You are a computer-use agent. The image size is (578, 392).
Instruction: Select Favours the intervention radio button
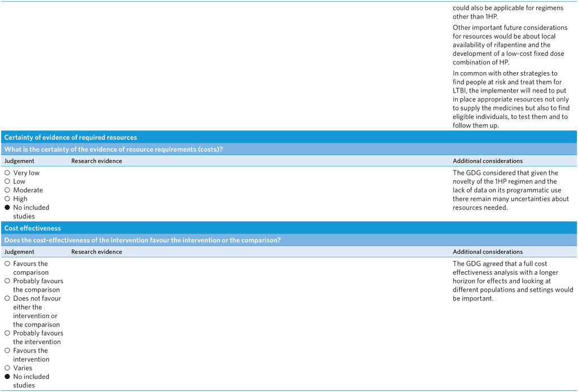pos(6,350)
